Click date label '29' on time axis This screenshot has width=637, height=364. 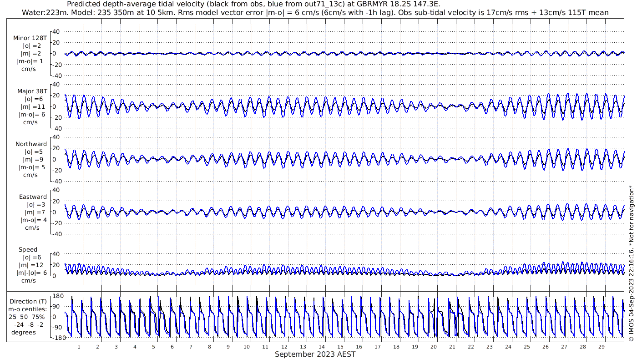click(601, 347)
